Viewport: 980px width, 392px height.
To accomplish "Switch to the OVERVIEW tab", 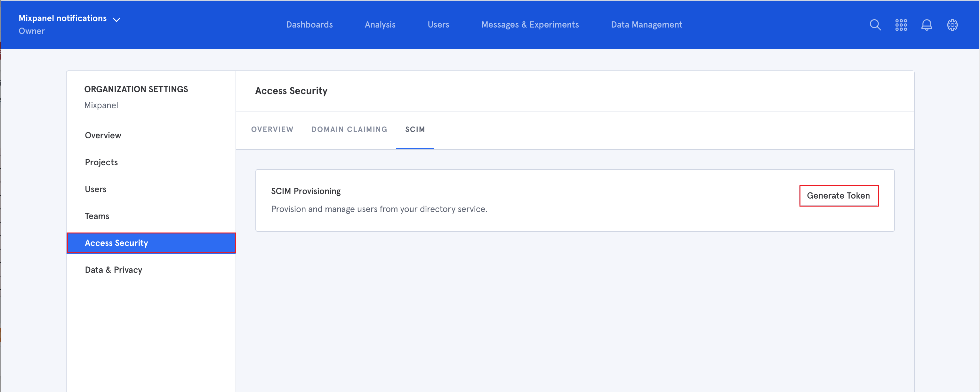I will [x=272, y=129].
